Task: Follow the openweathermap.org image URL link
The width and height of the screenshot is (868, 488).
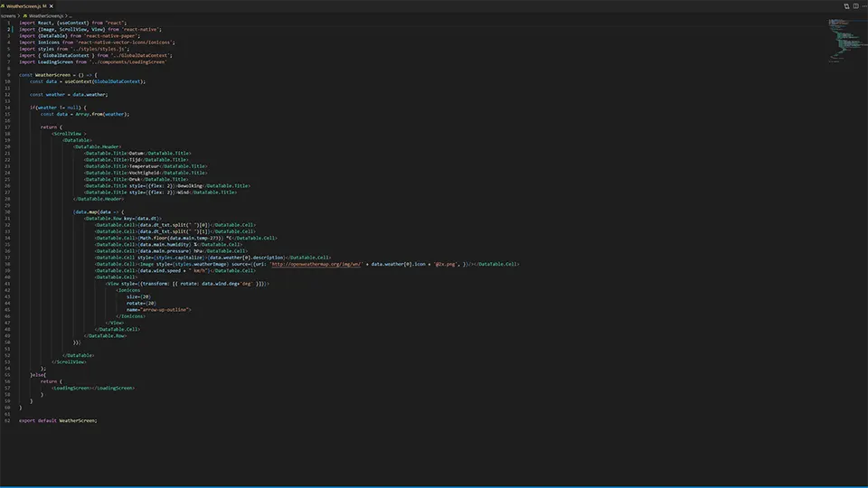Action: pyautogui.click(x=316, y=264)
